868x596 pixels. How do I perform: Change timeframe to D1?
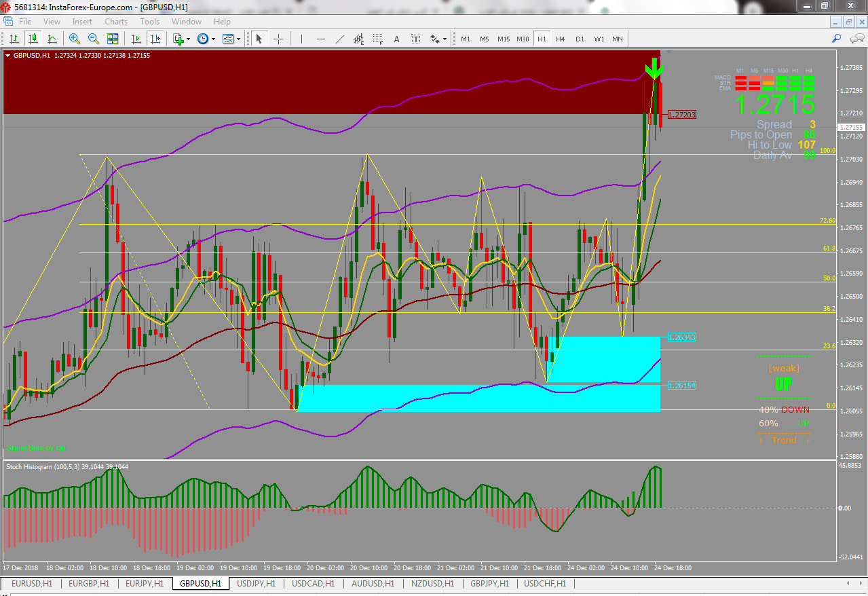tap(580, 39)
